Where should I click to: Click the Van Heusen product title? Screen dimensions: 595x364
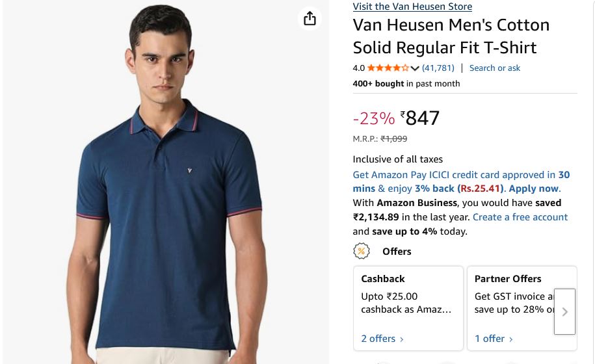(451, 36)
